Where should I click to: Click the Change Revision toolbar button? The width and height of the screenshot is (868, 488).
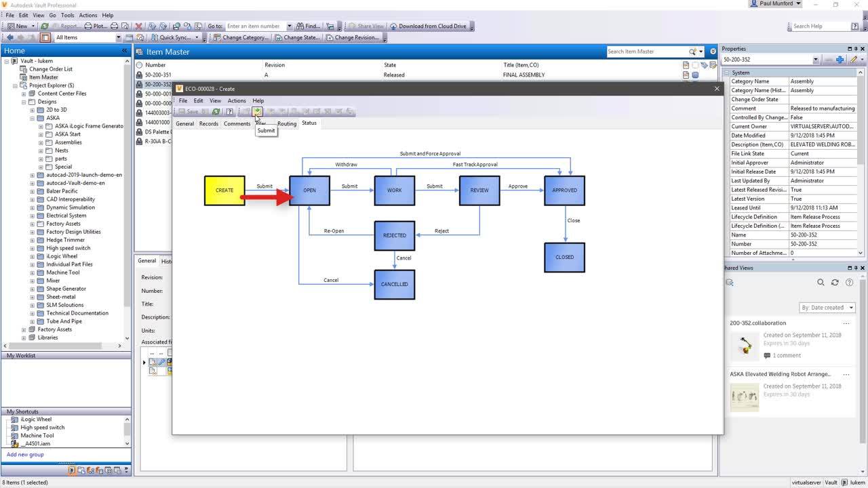click(359, 37)
